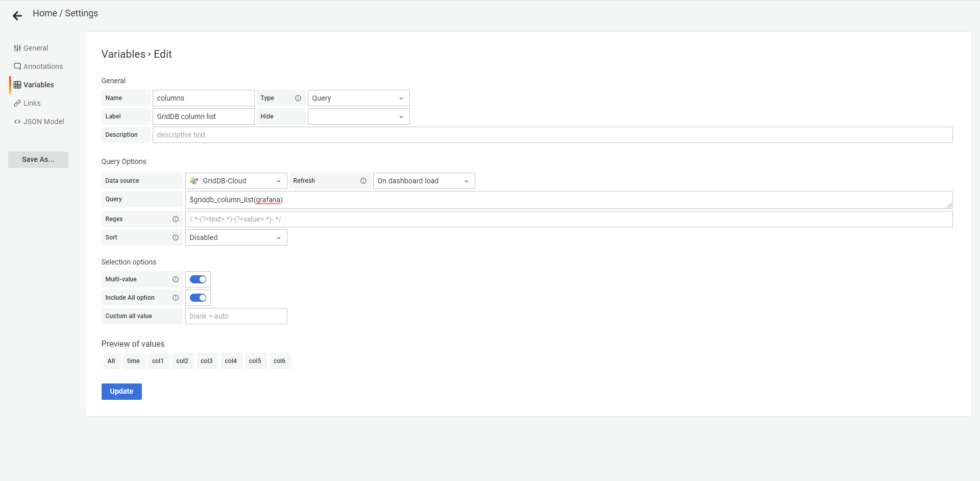Expand the Sort dropdown set to Disabled
This screenshot has height=481, width=980.
click(x=236, y=237)
